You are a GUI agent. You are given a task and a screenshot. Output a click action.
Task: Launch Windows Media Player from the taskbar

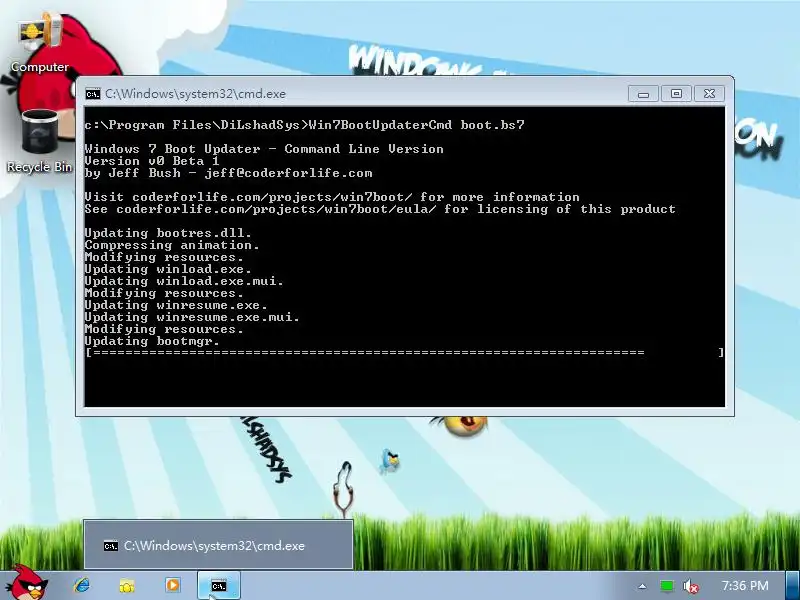point(172,585)
